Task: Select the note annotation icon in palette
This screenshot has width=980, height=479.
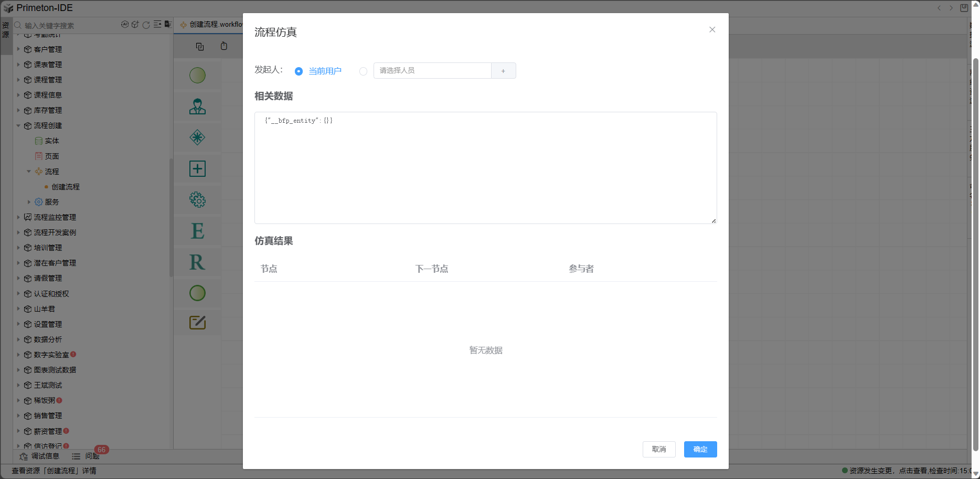Action: [x=197, y=323]
